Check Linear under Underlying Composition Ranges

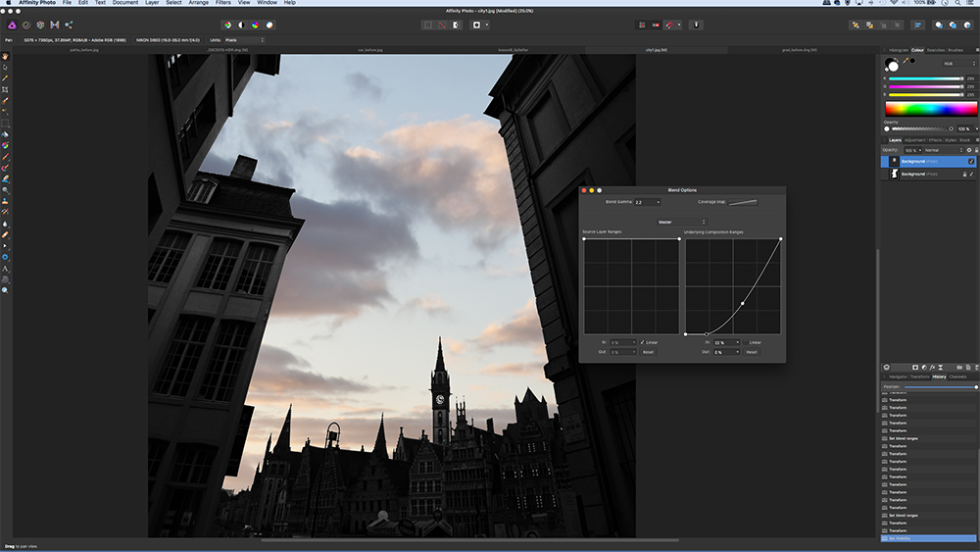pyautogui.click(x=746, y=342)
